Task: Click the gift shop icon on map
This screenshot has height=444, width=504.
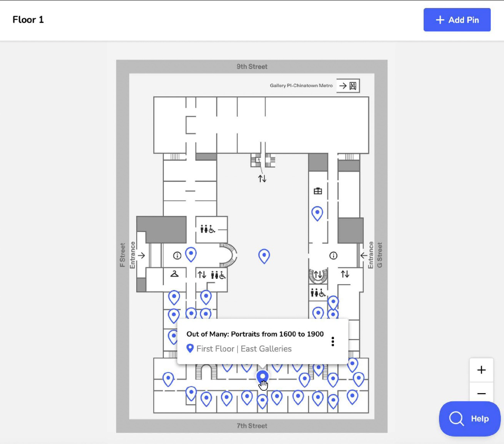Action: click(x=318, y=191)
